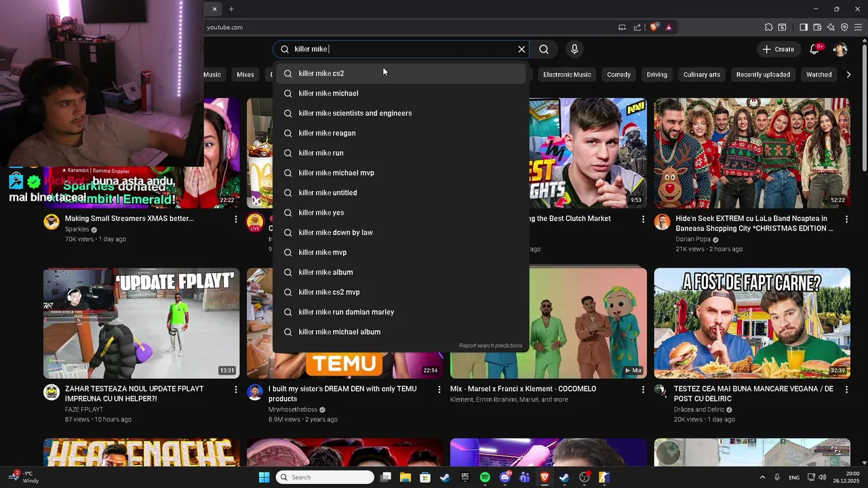
Task: Open options for ZAHAR TESTEAZA video
Action: pos(235,390)
